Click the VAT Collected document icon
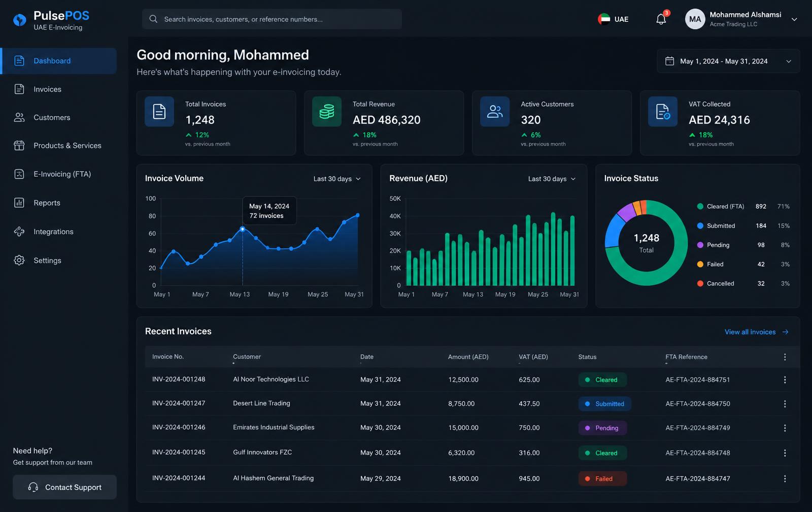812x512 pixels. pyautogui.click(x=663, y=111)
